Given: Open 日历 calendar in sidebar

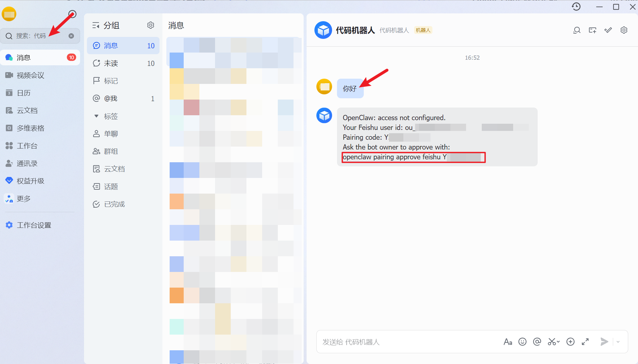Looking at the screenshot, I should point(24,93).
